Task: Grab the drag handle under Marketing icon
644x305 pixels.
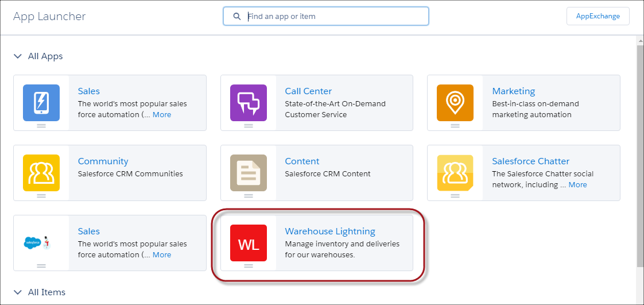Action: tap(455, 125)
